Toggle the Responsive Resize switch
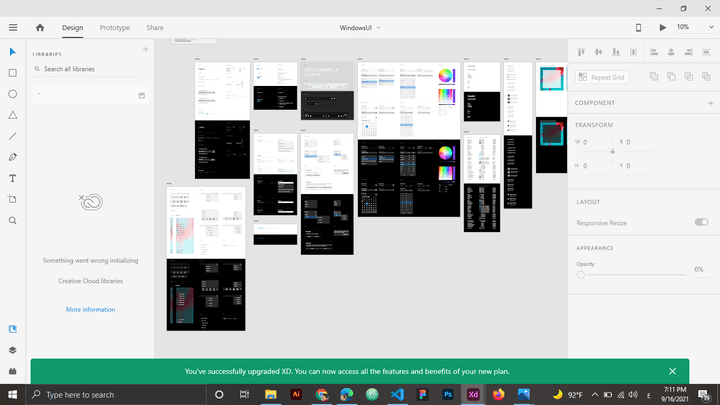The image size is (720, 405). coord(701,222)
